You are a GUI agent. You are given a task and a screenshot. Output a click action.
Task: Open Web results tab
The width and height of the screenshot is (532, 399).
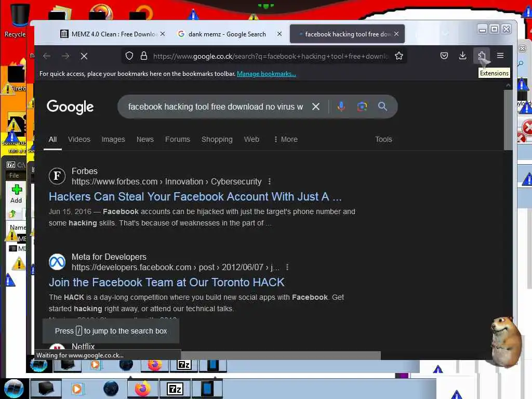pos(251,139)
